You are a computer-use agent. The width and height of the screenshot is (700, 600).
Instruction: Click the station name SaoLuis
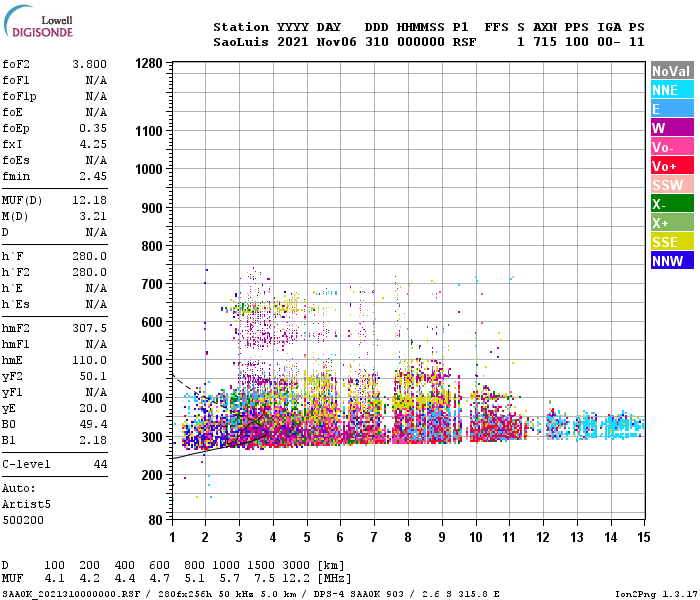241,42
